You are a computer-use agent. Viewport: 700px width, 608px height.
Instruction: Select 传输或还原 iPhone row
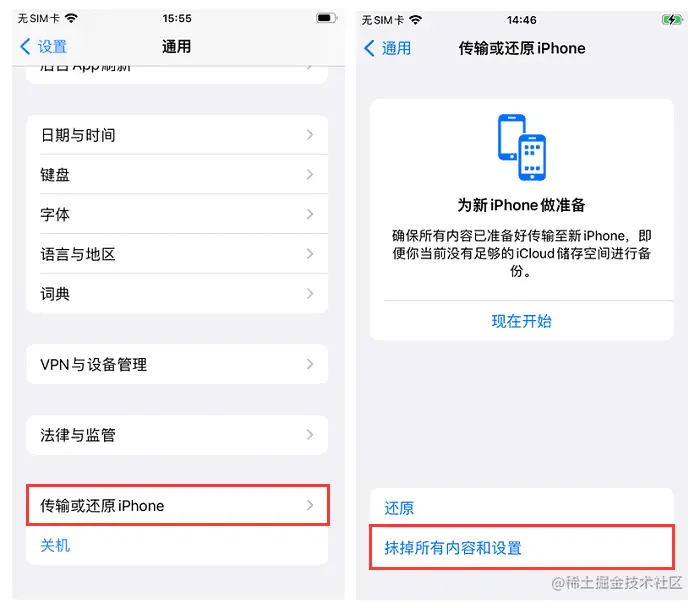click(177, 505)
